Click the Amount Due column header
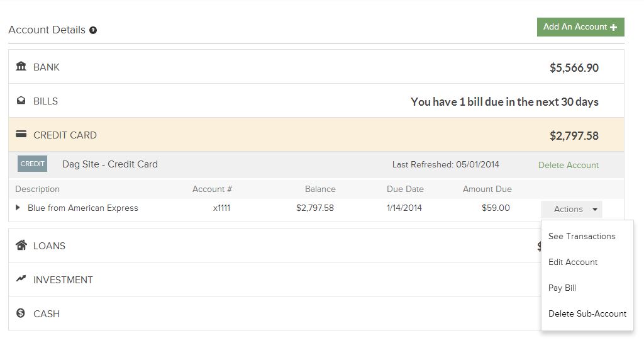 coord(487,189)
